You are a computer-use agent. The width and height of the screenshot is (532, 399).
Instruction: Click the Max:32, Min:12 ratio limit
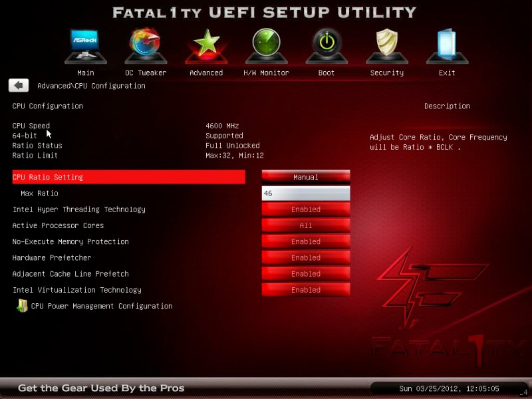(235, 156)
